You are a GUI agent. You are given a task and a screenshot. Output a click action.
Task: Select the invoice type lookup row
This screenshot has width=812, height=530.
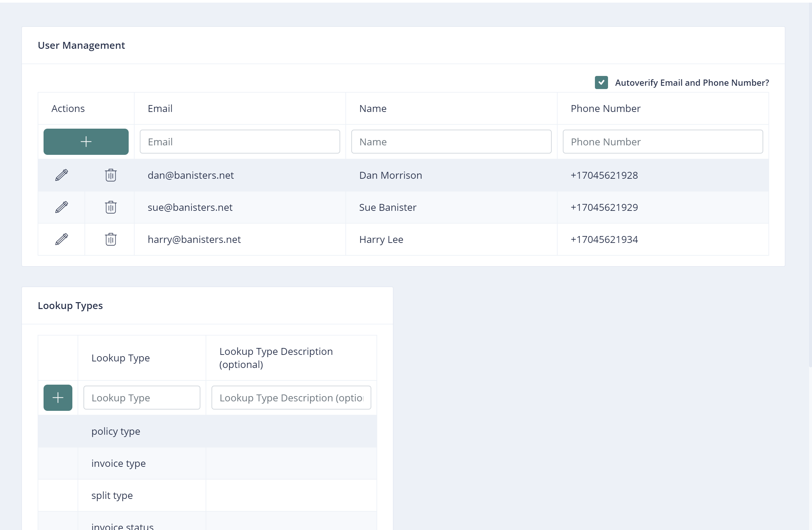pyautogui.click(x=119, y=463)
